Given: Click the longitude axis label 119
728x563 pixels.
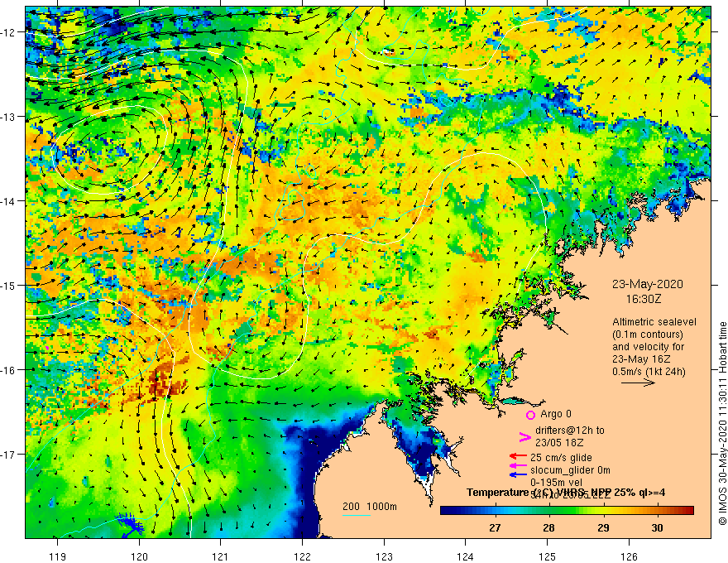Looking at the screenshot, I should [x=58, y=556].
